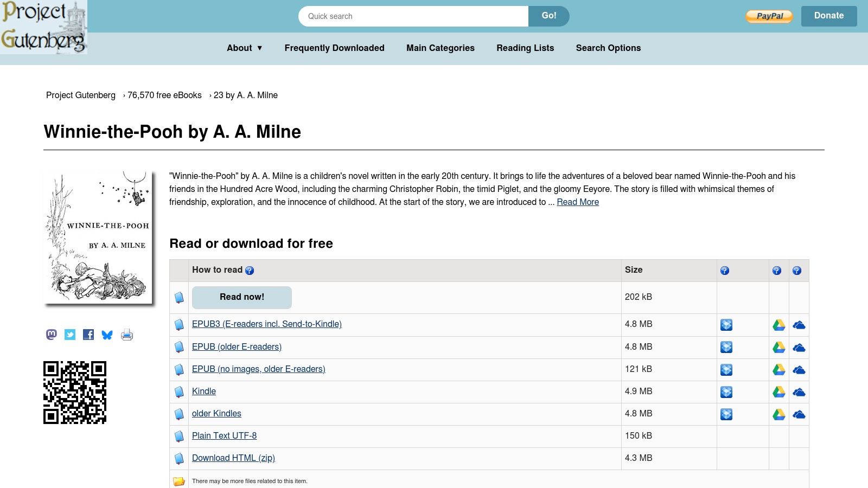Click the 4.9 MB size cell
The height and width of the screenshot is (488, 868).
[669, 391]
